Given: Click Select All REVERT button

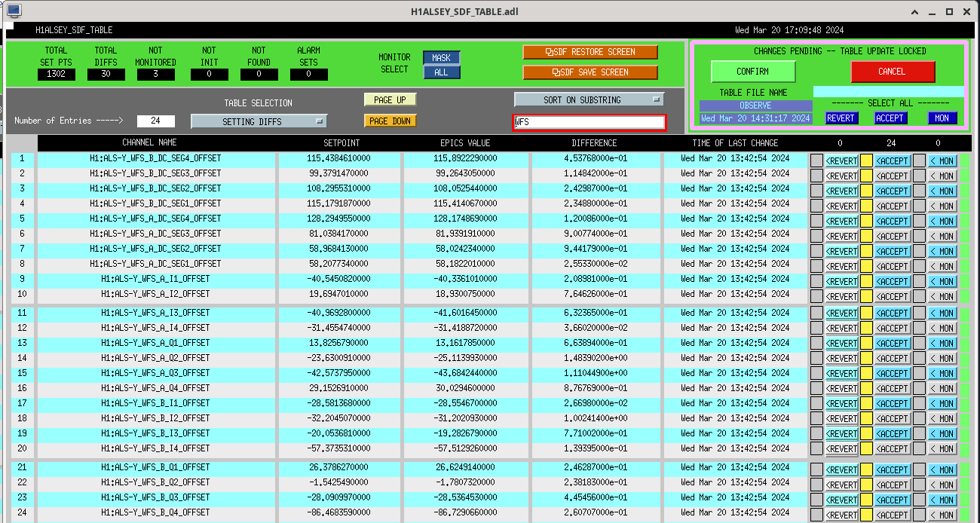Looking at the screenshot, I should pyautogui.click(x=841, y=118).
